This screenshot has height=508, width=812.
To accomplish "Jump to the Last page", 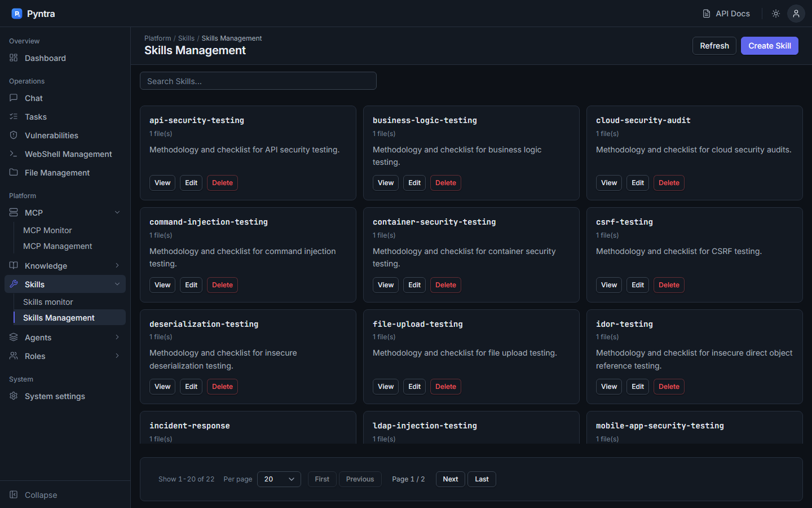I will (x=482, y=479).
